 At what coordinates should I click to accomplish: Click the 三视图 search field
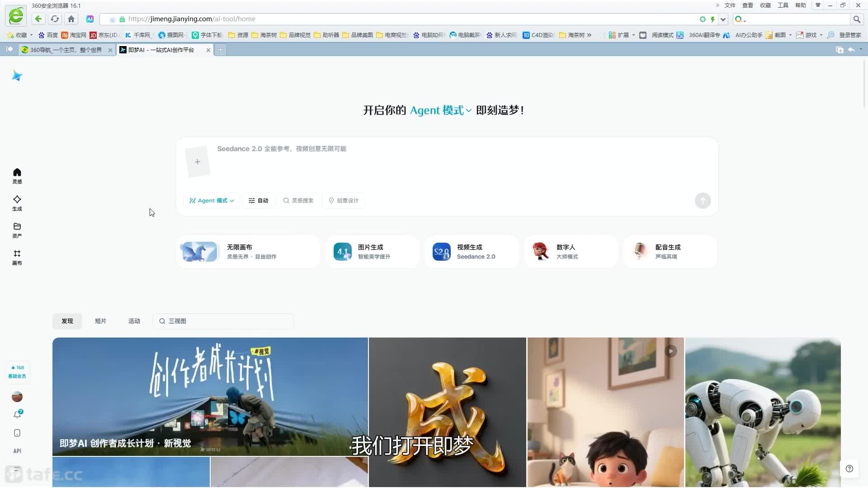223,321
